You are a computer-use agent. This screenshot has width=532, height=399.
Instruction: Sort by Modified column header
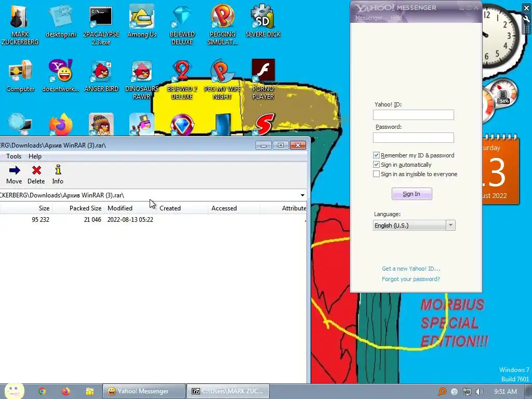pos(130,208)
